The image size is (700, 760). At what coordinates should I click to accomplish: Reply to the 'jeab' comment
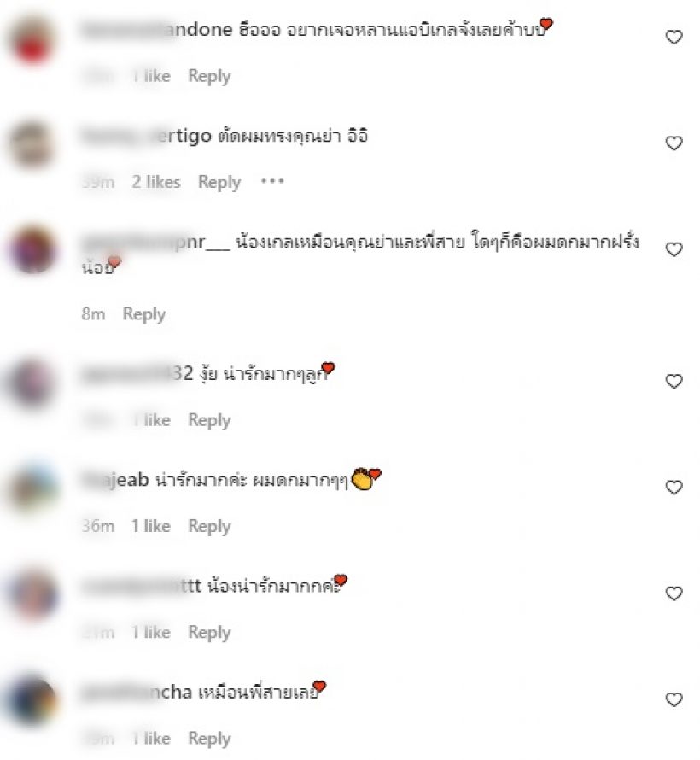[x=209, y=527]
